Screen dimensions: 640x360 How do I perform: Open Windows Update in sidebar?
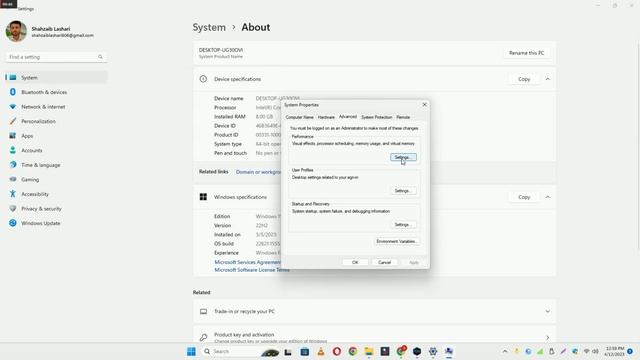56,223
